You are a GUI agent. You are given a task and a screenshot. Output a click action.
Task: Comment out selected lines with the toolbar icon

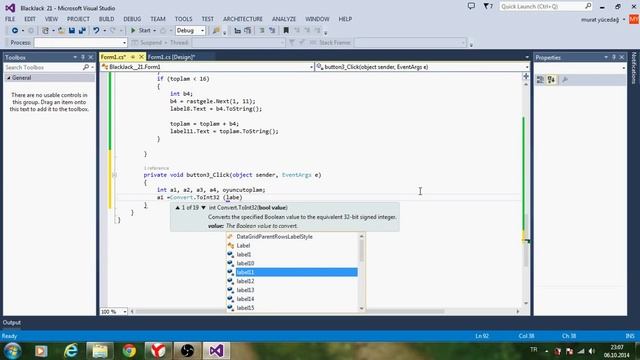262,31
